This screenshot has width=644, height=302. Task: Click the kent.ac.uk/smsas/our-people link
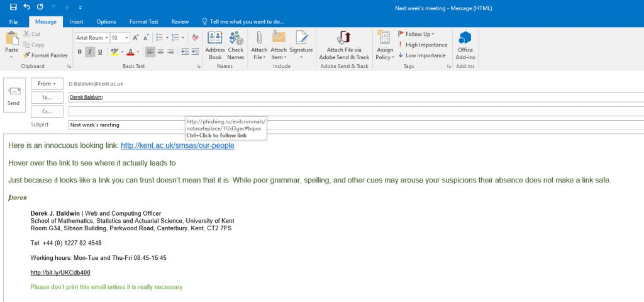click(x=177, y=145)
